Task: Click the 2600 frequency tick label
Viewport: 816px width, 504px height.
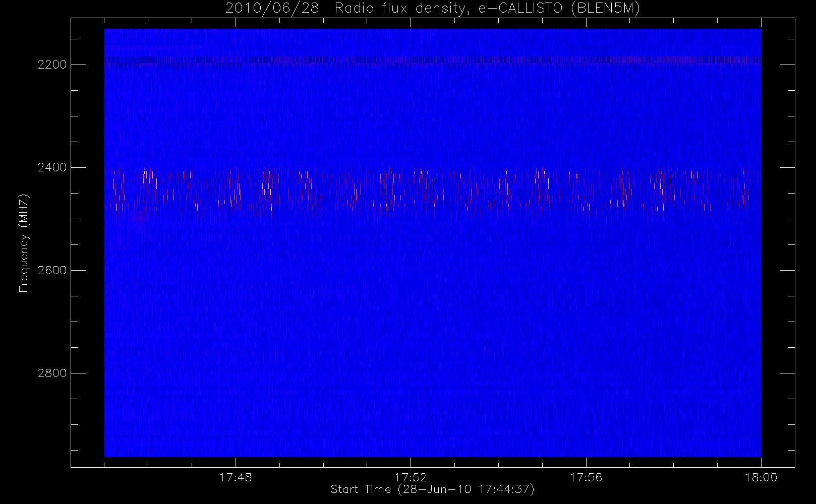Action: pos(52,270)
